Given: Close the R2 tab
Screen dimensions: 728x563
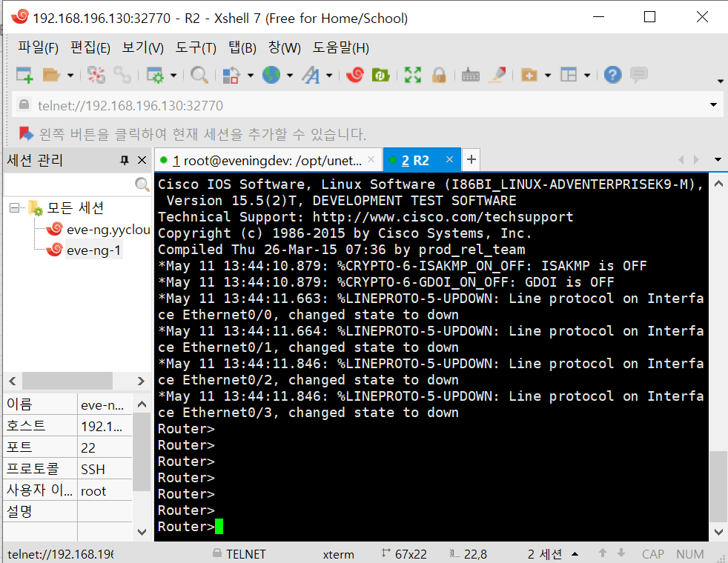Looking at the screenshot, I should point(449,159).
